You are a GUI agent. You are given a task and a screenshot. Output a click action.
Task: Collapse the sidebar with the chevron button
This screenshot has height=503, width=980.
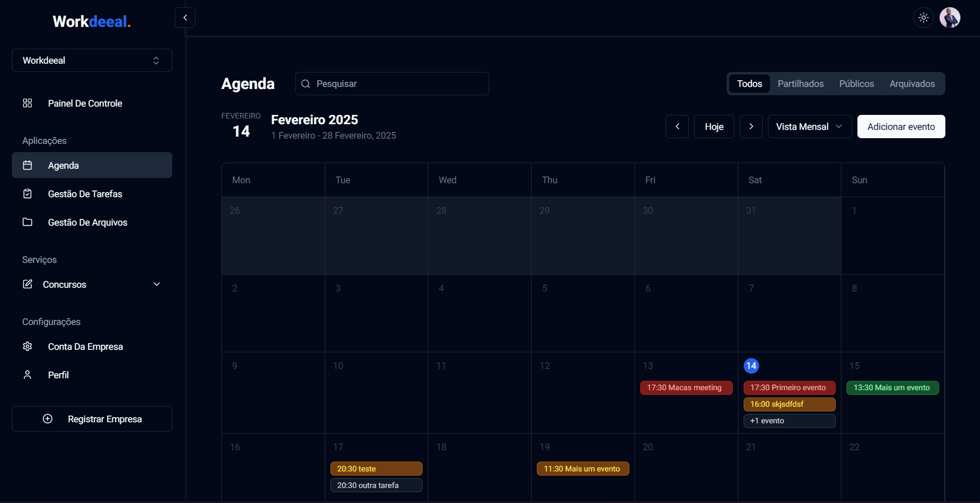(185, 17)
